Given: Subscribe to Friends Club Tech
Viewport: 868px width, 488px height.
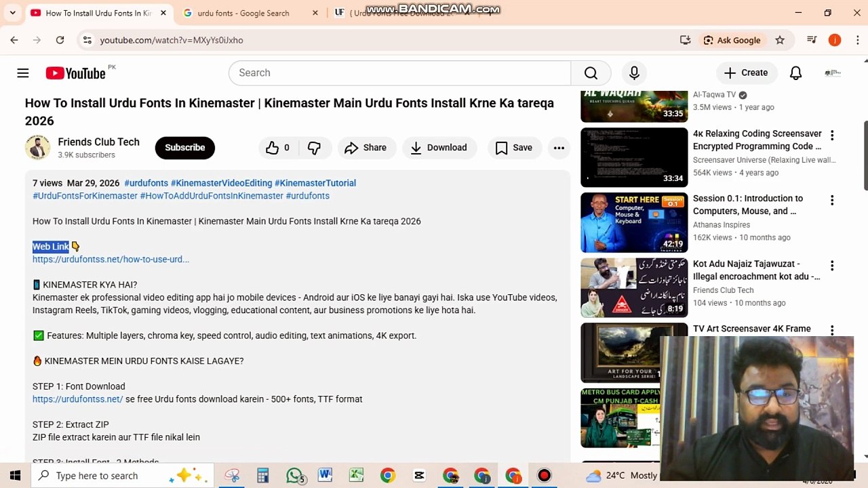Looking at the screenshot, I should 184,147.
